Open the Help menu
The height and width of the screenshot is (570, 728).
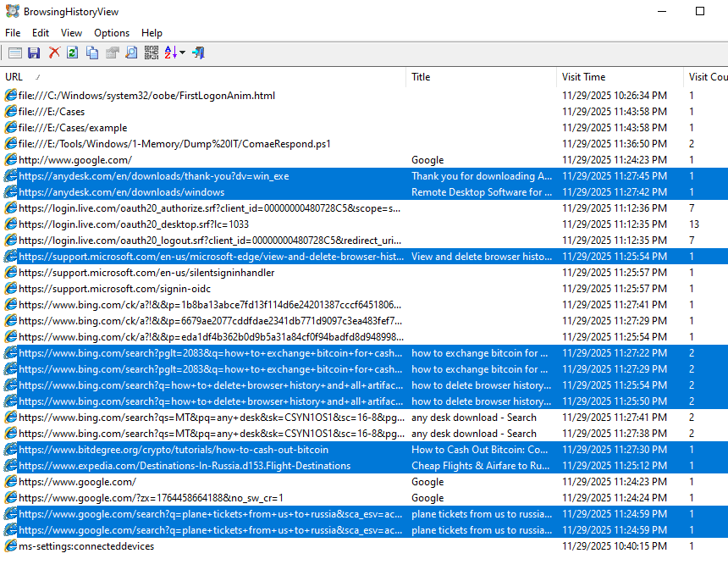(x=152, y=33)
